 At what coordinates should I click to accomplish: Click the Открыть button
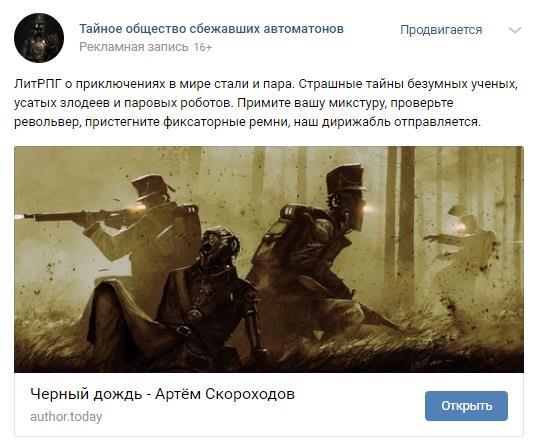coord(466,406)
